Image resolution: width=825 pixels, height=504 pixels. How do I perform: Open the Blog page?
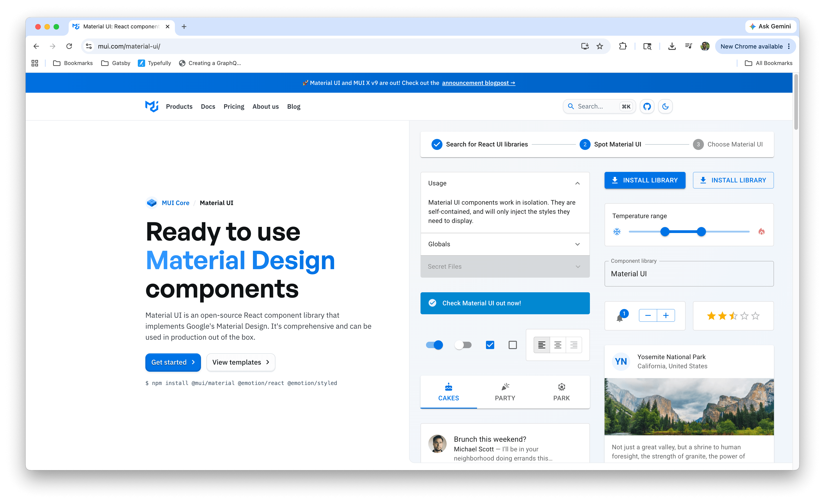[294, 106]
